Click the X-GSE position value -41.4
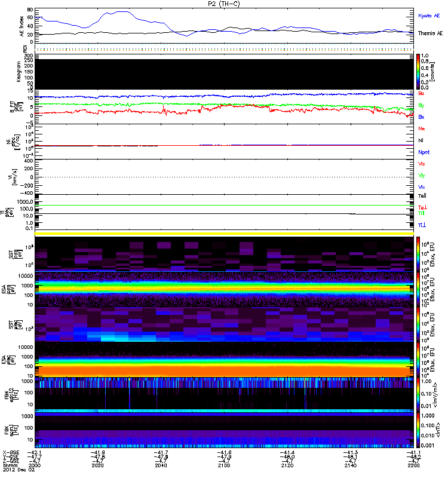448x478 pixels. tap(287, 452)
